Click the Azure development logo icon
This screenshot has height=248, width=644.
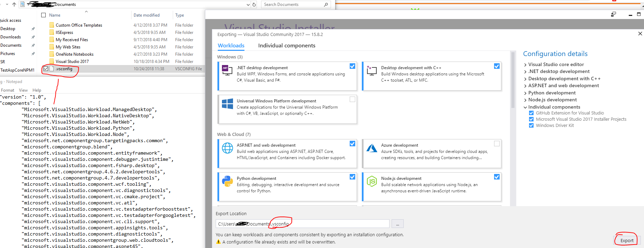pos(372,148)
